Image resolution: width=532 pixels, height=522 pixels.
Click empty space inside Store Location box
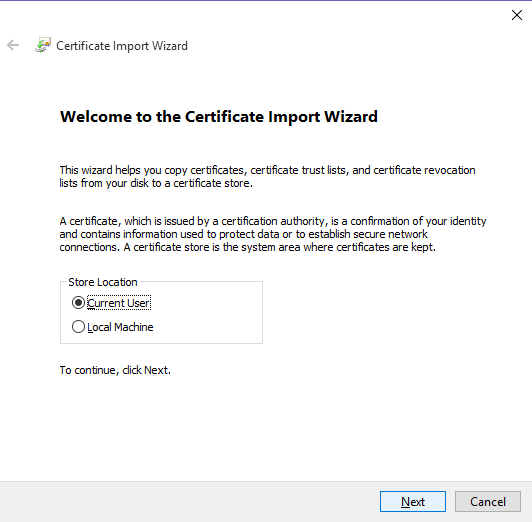pos(210,315)
